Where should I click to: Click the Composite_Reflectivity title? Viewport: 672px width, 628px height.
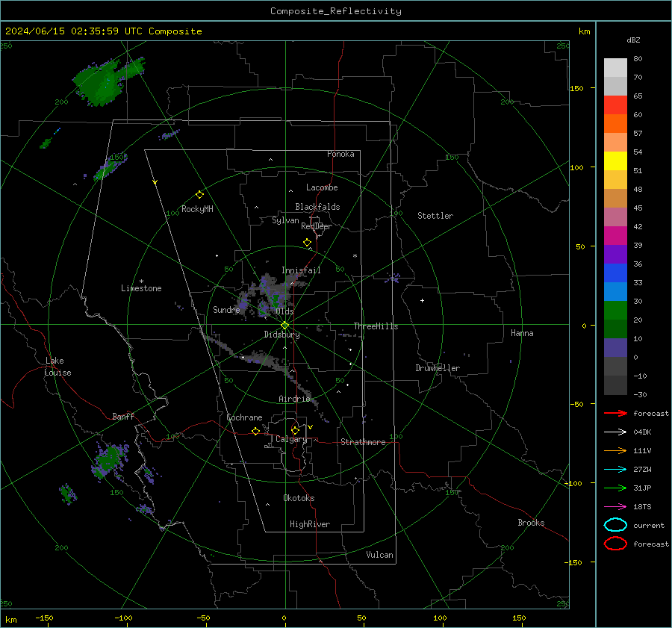335,11
